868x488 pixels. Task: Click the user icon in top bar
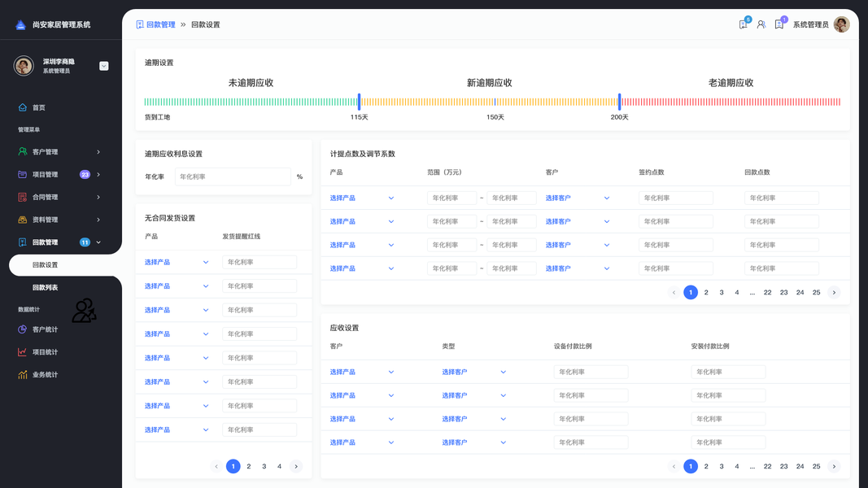point(761,24)
